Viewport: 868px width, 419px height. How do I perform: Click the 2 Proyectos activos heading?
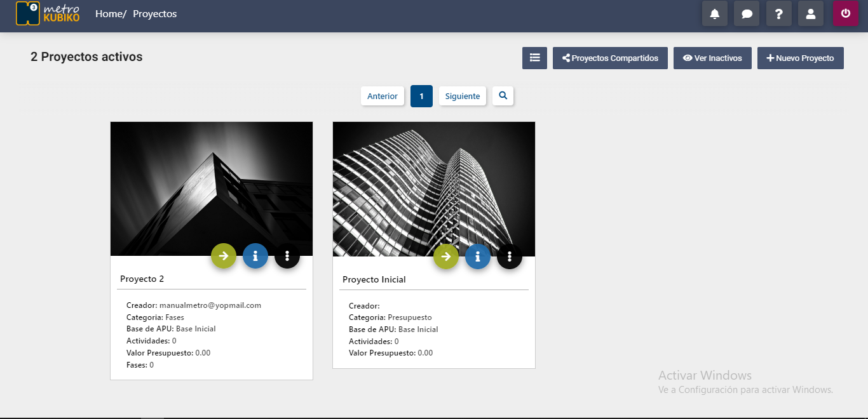(x=86, y=57)
